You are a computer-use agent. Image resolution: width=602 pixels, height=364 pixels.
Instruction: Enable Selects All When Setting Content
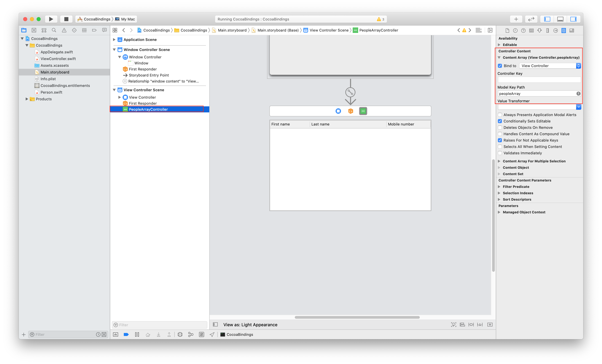(500, 147)
